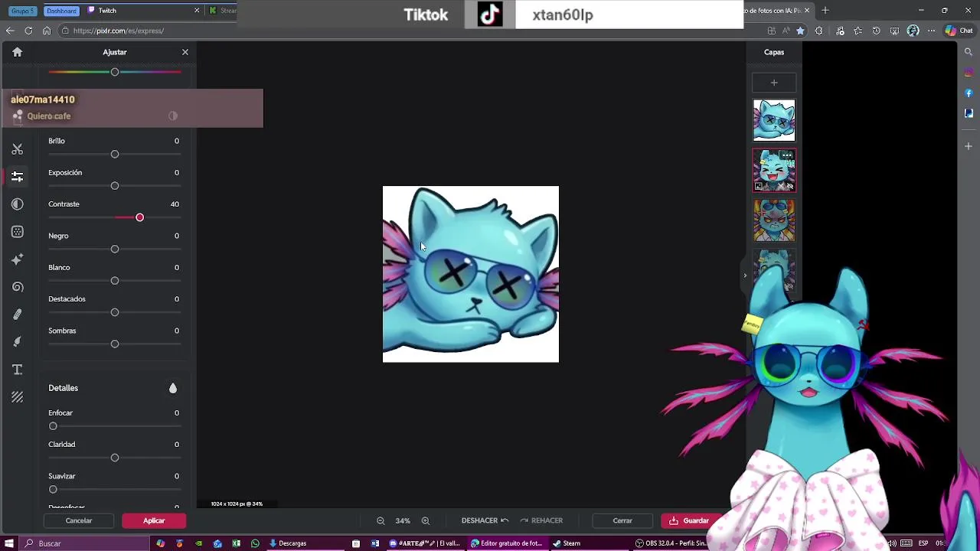
Task: Open the Copilot Chat button
Action: (x=959, y=31)
